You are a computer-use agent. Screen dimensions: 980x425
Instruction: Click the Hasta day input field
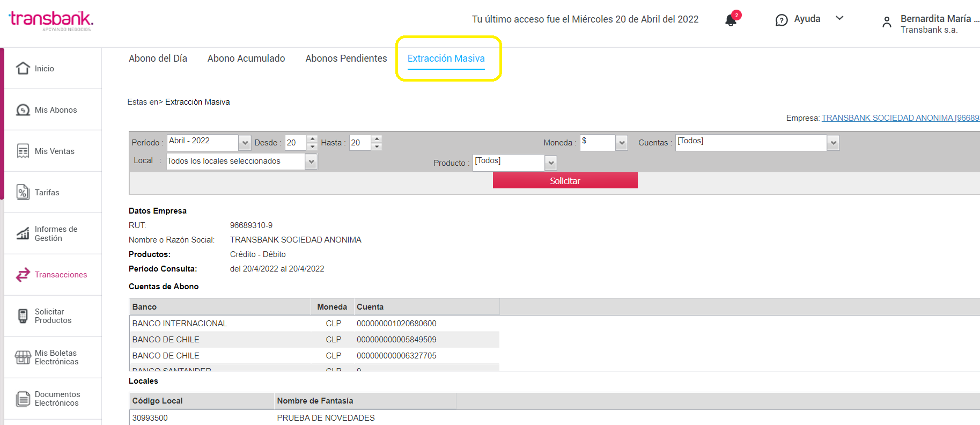tap(360, 143)
